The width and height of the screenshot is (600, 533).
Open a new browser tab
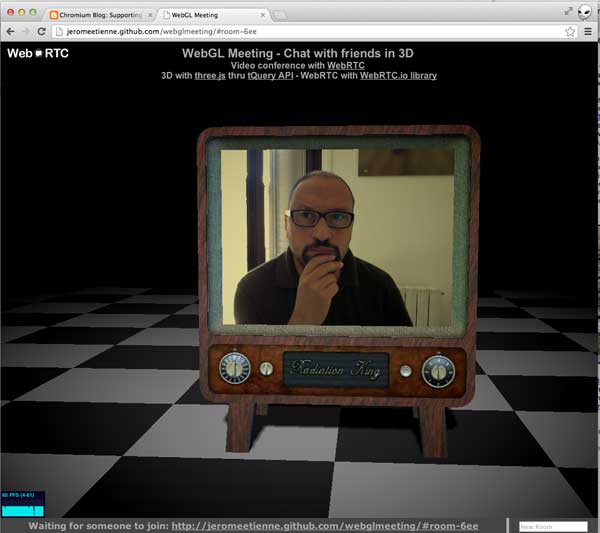point(280,15)
